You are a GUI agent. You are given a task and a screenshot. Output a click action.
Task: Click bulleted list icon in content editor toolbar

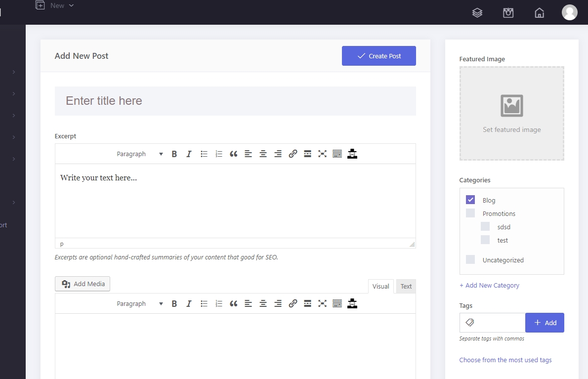coord(204,304)
